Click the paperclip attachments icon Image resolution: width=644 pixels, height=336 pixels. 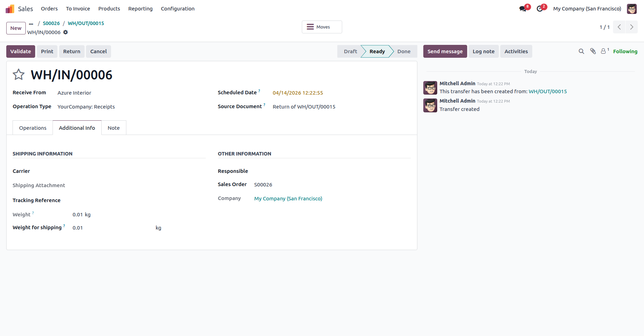click(x=593, y=51)
